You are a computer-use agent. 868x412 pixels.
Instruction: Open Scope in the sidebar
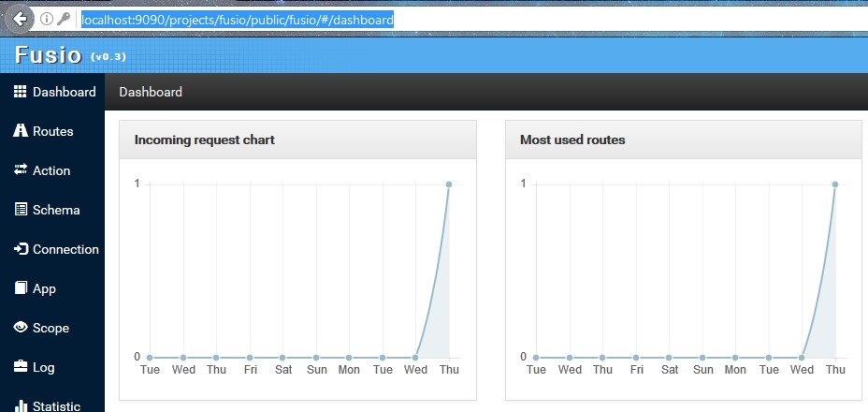click(x=52, y=329)
